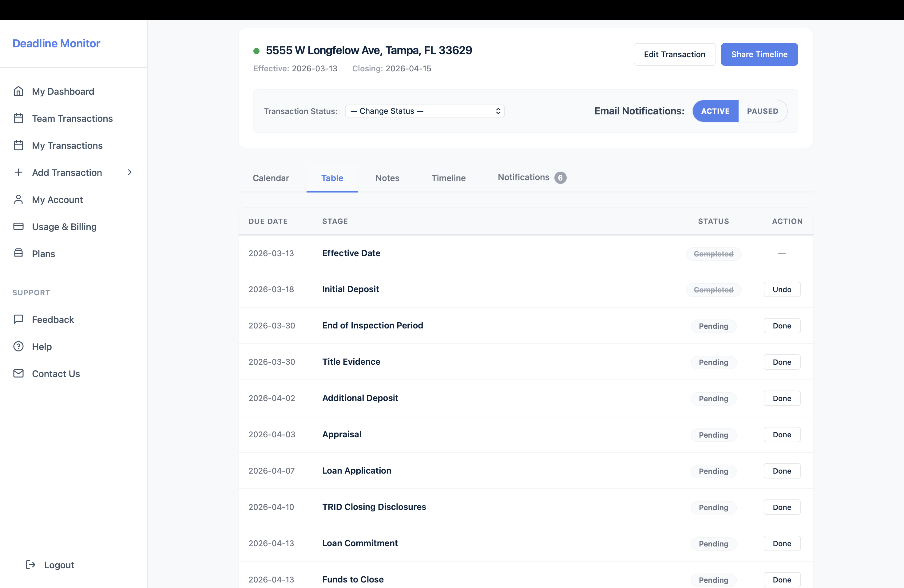Screen dimensions: 904x588
Task: Mark Loan Application as done
Action: click(782, 471)
